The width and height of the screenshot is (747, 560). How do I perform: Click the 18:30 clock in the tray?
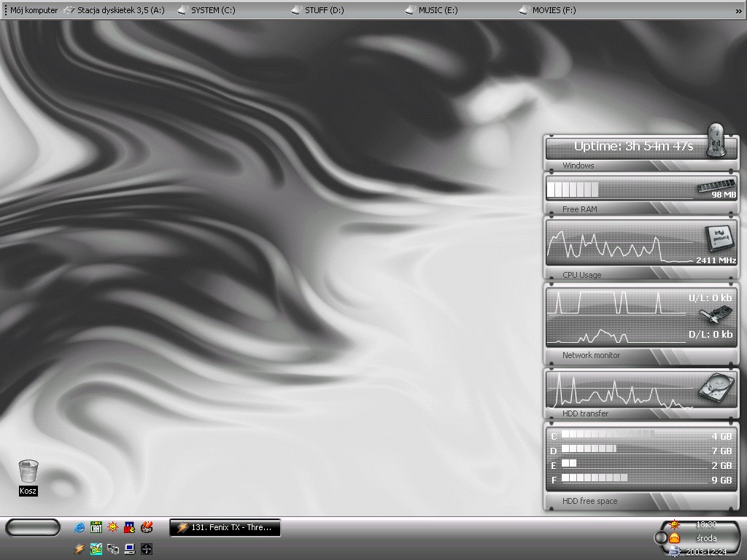coord(706,524)
